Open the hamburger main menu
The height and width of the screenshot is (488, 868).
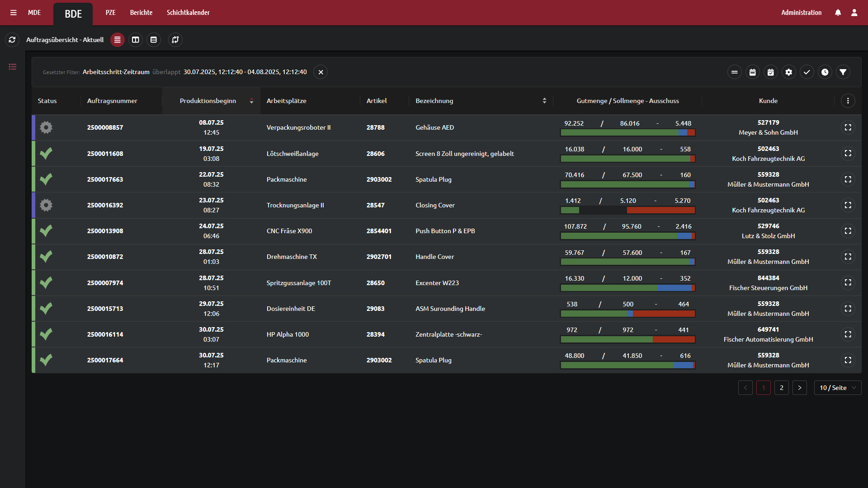click(x=14, y=13)
